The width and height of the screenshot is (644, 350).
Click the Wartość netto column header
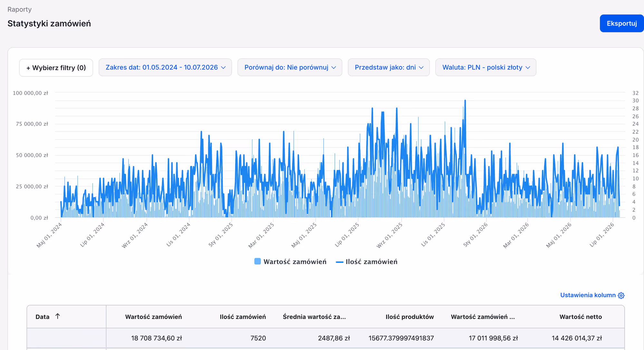pos(581,317)
